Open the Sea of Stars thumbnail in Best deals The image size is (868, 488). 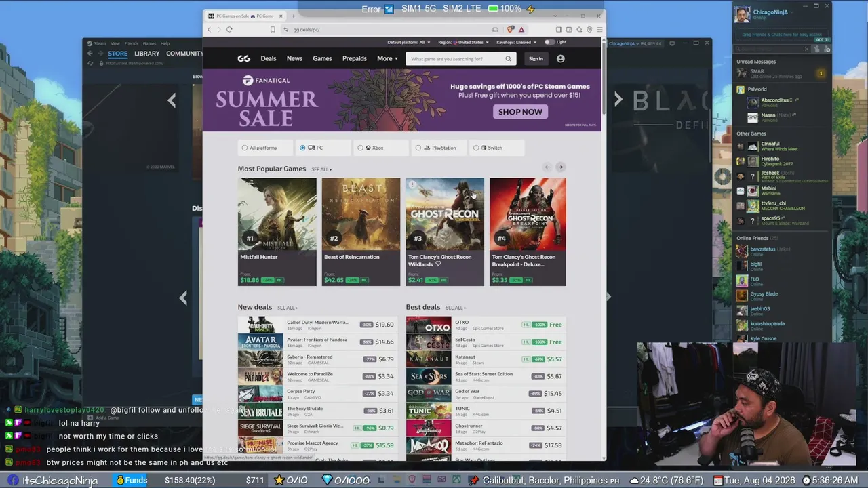(429, 376)
